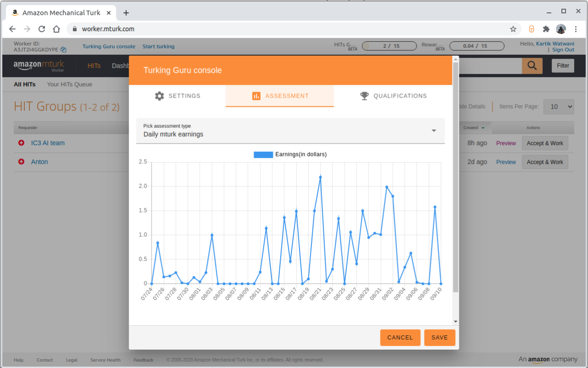Screen dimensions: 588x368
Task: Accept & Work on IC3 AI team HIT
Action: click(x=545, y=143)
